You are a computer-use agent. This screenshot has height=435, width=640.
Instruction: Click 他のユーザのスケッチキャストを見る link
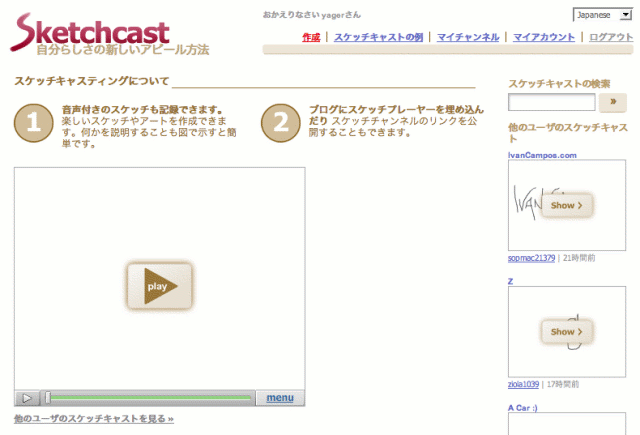94,419
